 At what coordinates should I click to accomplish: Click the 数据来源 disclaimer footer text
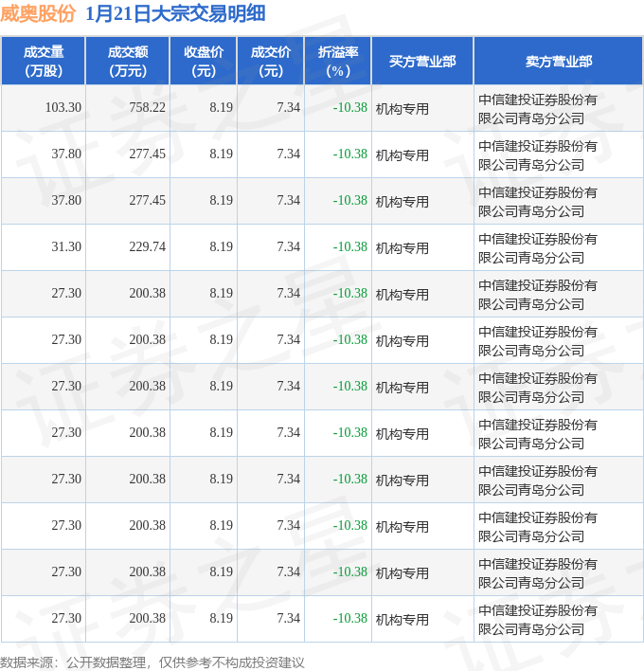(152, 662)
